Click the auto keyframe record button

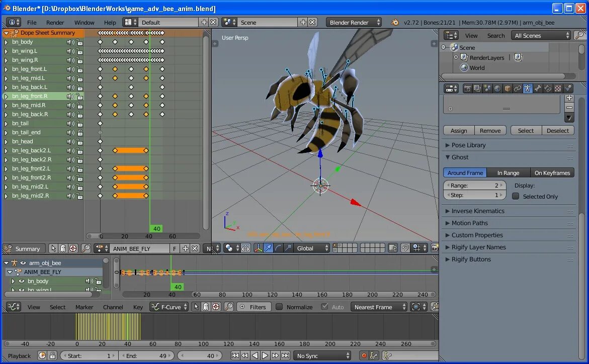tap(364, 355)
